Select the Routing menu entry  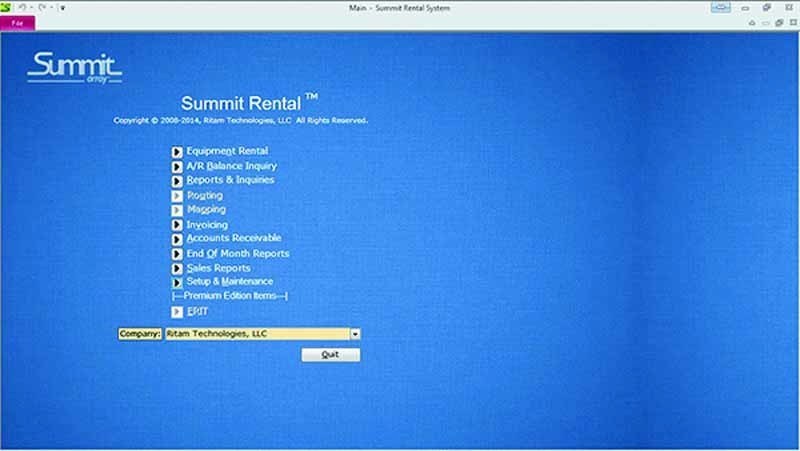(205, 195)
